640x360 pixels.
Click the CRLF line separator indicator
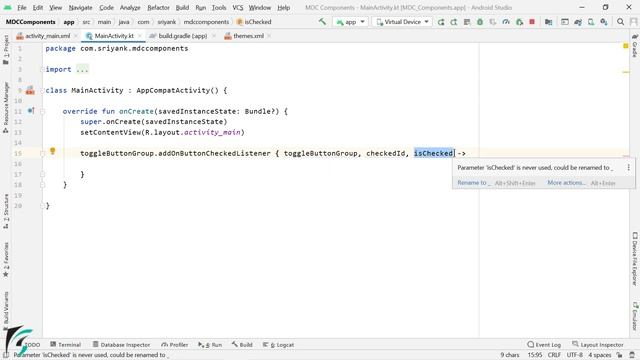pyautogui.click(x=554, y=355)
